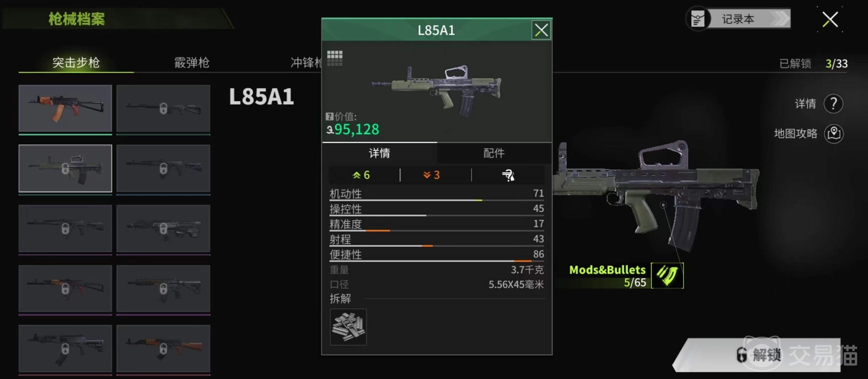
Task: Click the weapon mod filter icon
Action: pyautogui.click(x=508, y=175)
